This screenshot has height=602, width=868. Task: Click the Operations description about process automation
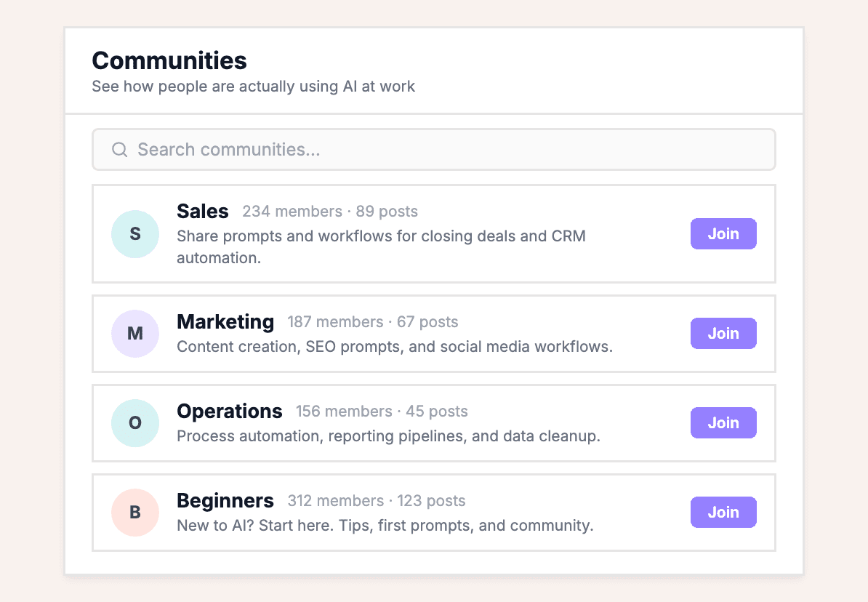[x=388, y=436]
